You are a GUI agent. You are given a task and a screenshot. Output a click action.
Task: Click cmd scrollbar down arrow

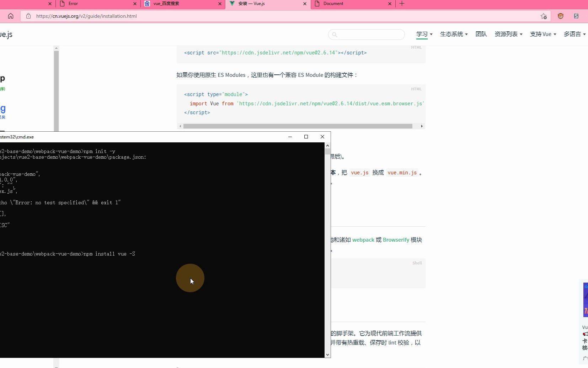pyautogui.click(x=327, y=355)
